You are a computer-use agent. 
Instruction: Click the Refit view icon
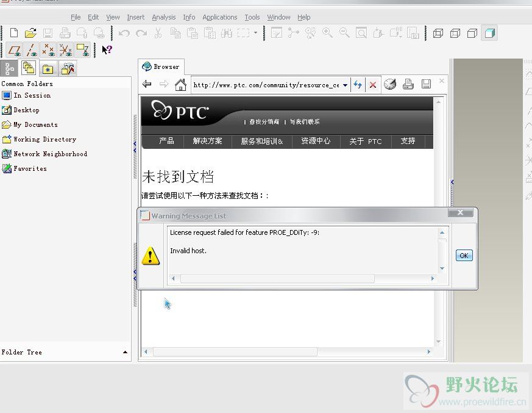coord(361,33)
